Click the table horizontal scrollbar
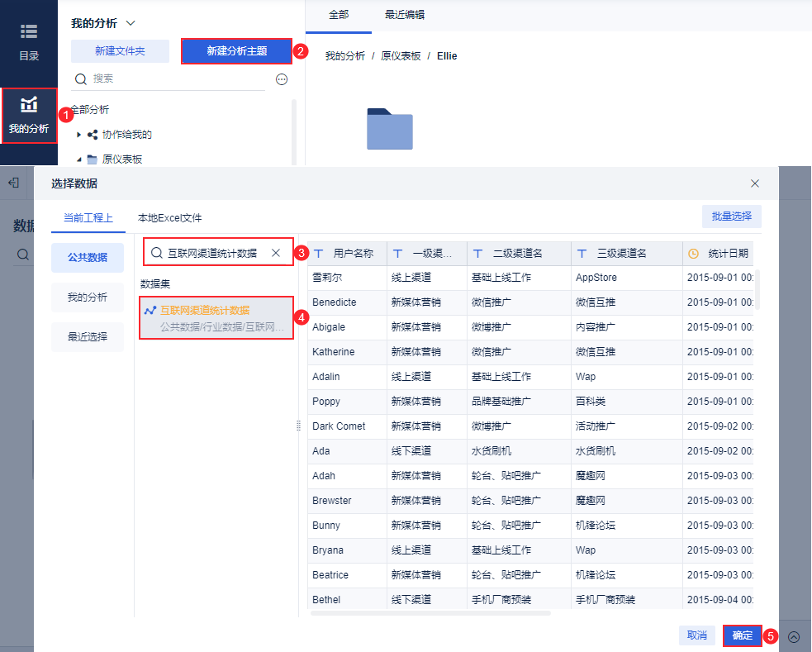 (430, 613)
